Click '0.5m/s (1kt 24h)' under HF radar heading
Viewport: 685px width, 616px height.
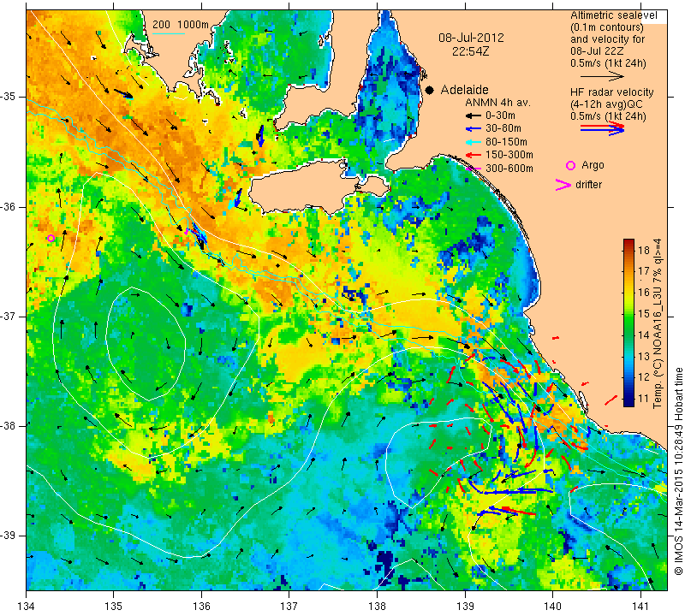[608, 116]
